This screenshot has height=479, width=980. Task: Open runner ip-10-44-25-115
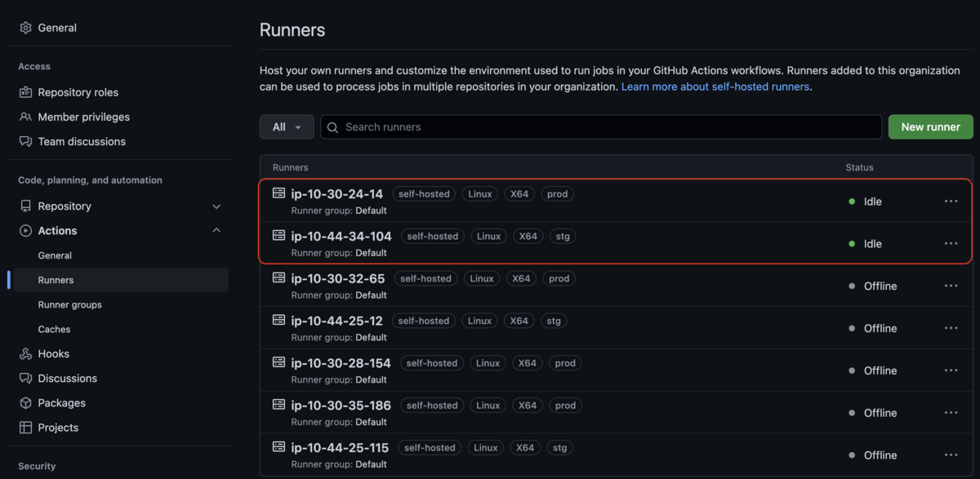340,448
